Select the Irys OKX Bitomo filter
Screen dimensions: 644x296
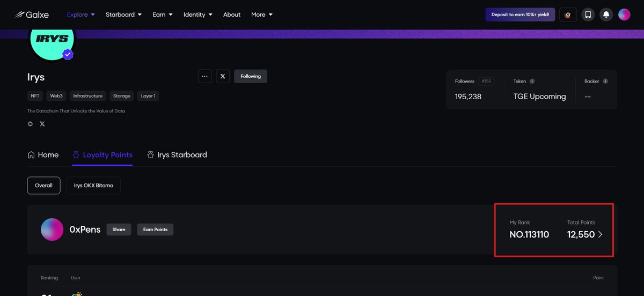pyautogui.click(x=93, y=186)
